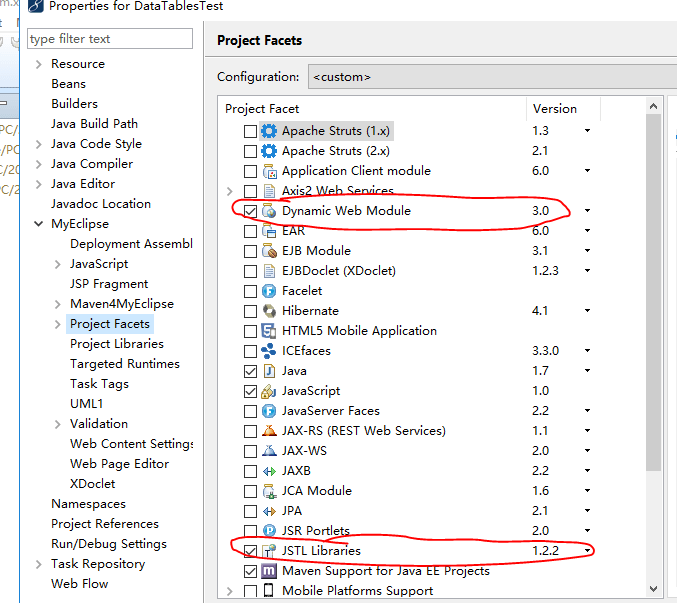The width and height of the screenshot is (677, 603).
Task: Click the JSR Portlets icon
Action: [269, 531]
